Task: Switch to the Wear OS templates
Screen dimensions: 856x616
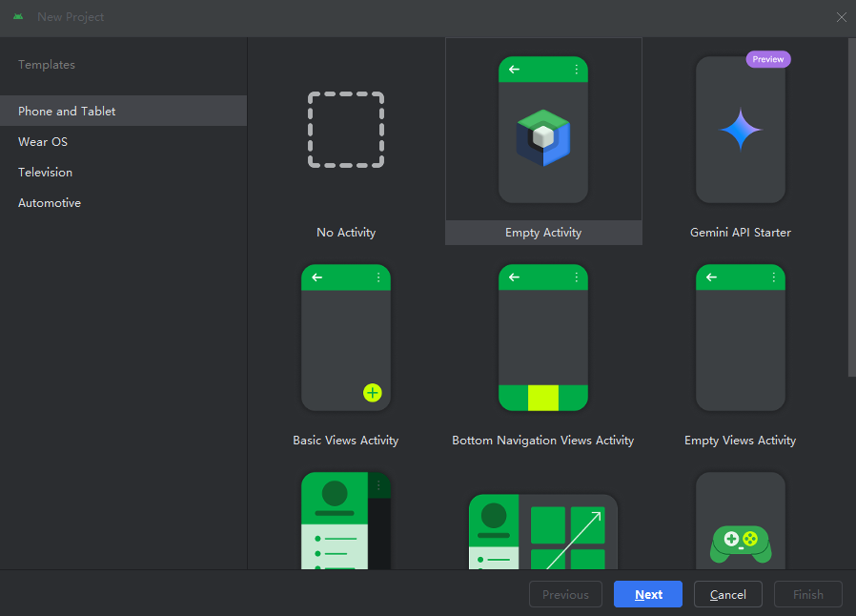Action: click(x=123, y=141)
